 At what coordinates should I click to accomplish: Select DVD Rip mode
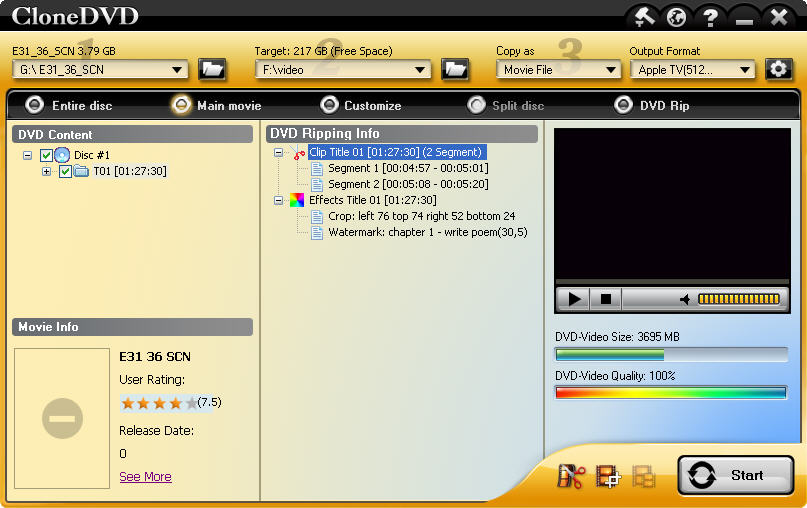click(x=652, y=106)
